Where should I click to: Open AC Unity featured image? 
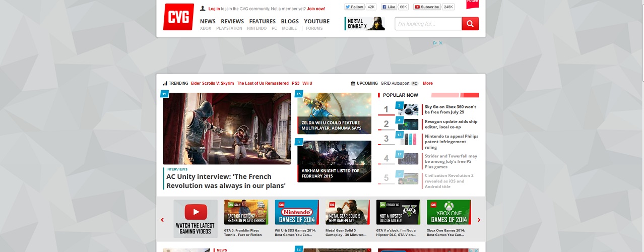coord(227,129)
